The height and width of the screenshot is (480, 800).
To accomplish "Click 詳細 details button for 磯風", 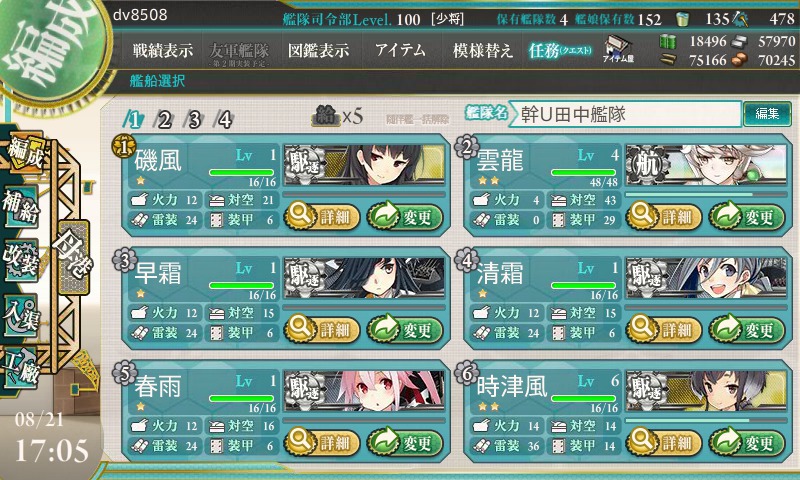I will click(x=321, y=217).
